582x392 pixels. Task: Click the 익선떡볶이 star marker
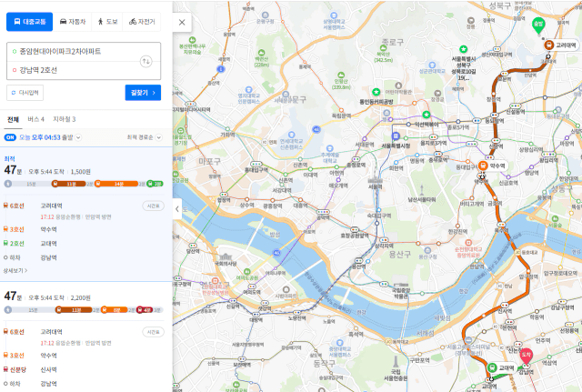tap(426, 116)
